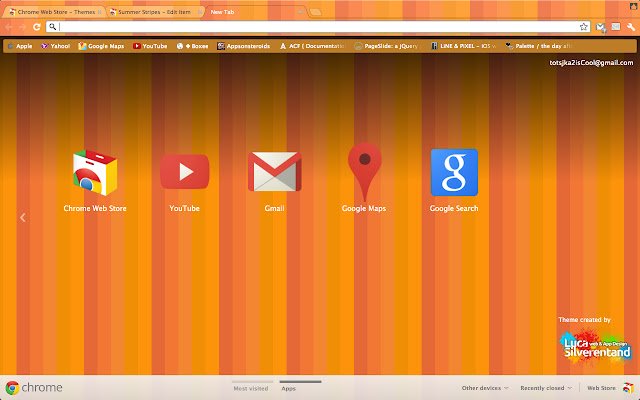Screen dimensions: 640x400
Task: Open the Palette / the day bookmark
Action: [x=538, y=46]
